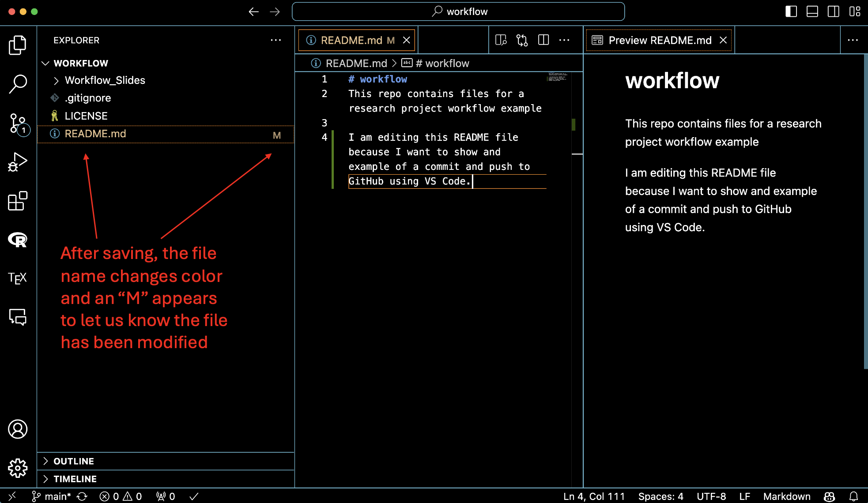Open the TeX extension view
Image resolution: width=868 pixels, height=503 pixels.
coord(18,278)
